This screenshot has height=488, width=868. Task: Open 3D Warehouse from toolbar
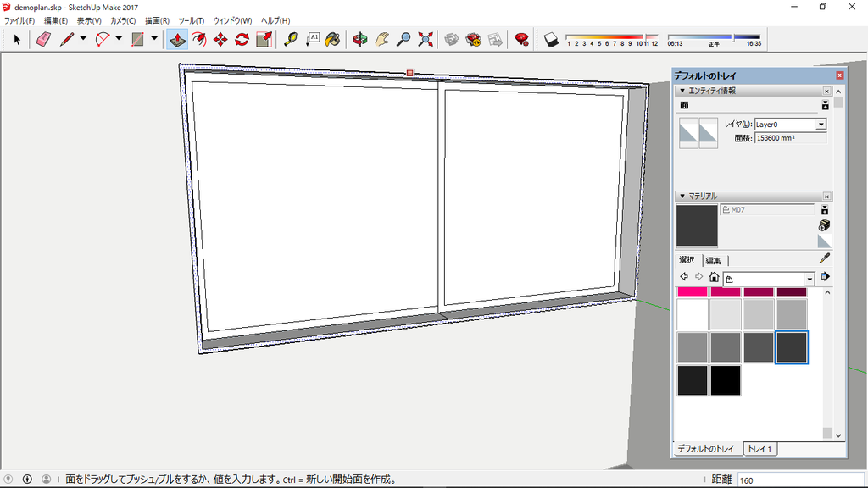coord(452,39)
